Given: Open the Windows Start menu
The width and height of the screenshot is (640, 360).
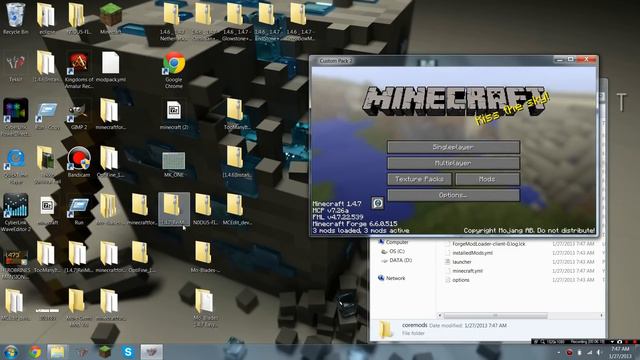Looking at the screenshot, I should tap(11, 352).
